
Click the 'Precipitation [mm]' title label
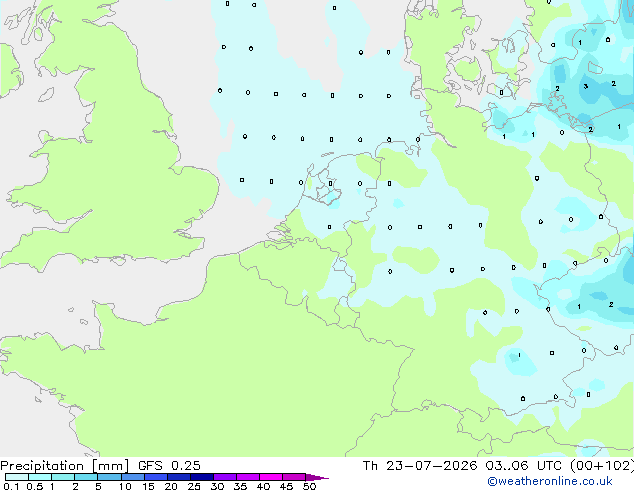pos(65,466)
